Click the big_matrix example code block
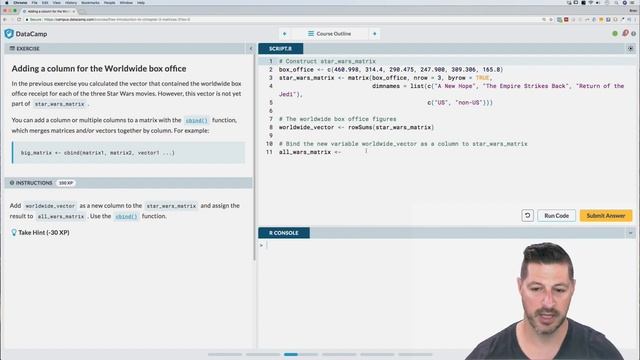Image resolution: width=640 pixels, height=360 pixels. 129,153
